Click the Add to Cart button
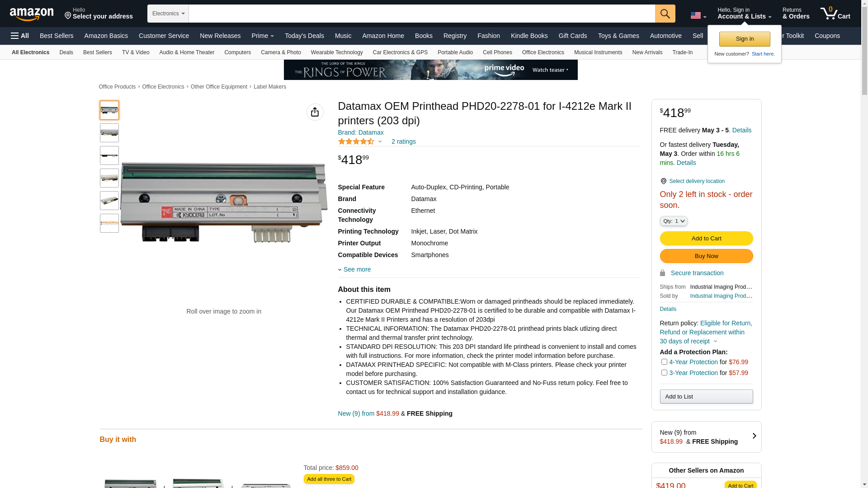868x488 pixels. point(706,239)
